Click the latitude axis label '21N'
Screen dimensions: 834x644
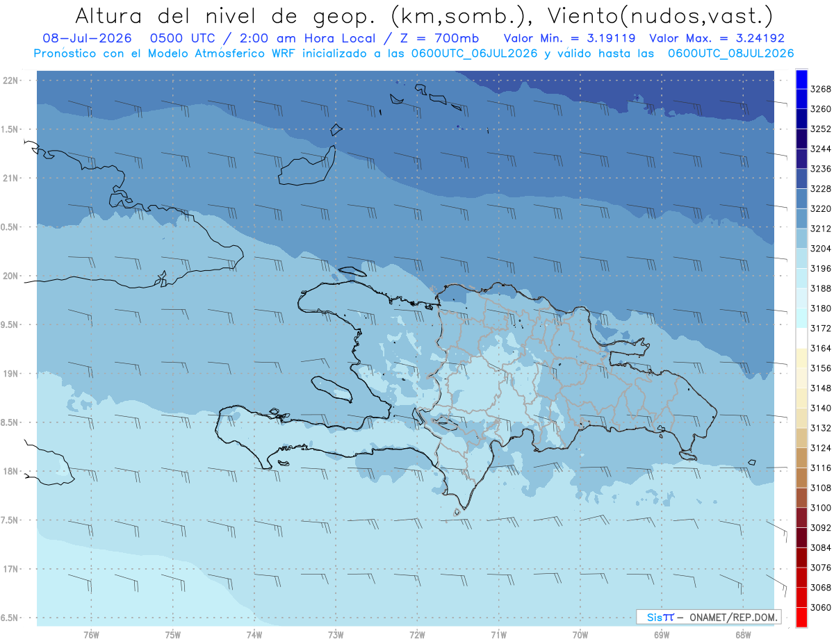11,179
